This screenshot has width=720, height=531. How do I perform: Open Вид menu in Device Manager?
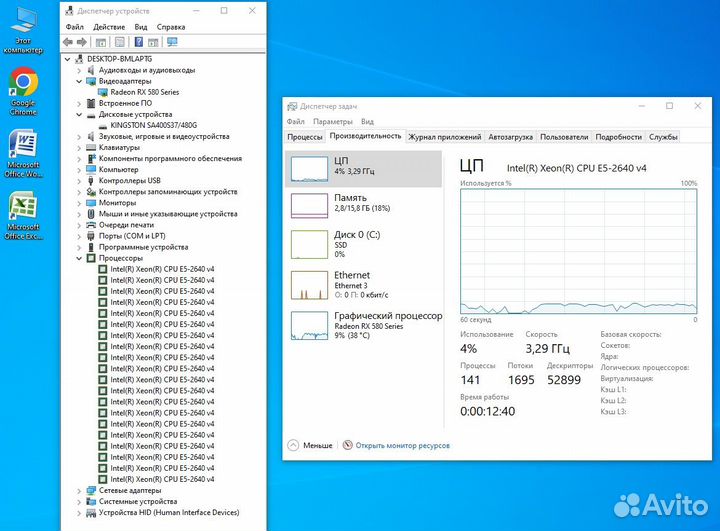pyautogui.click(x=141, y=27)
